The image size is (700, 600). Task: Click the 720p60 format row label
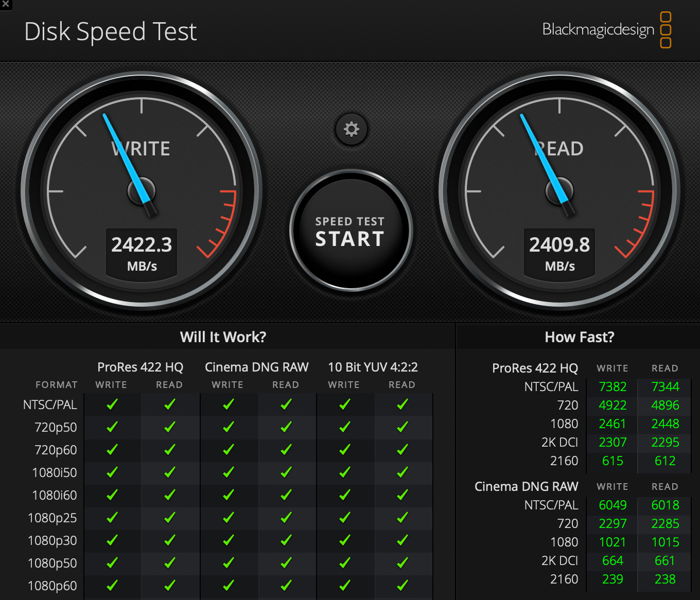coord(56,450)
